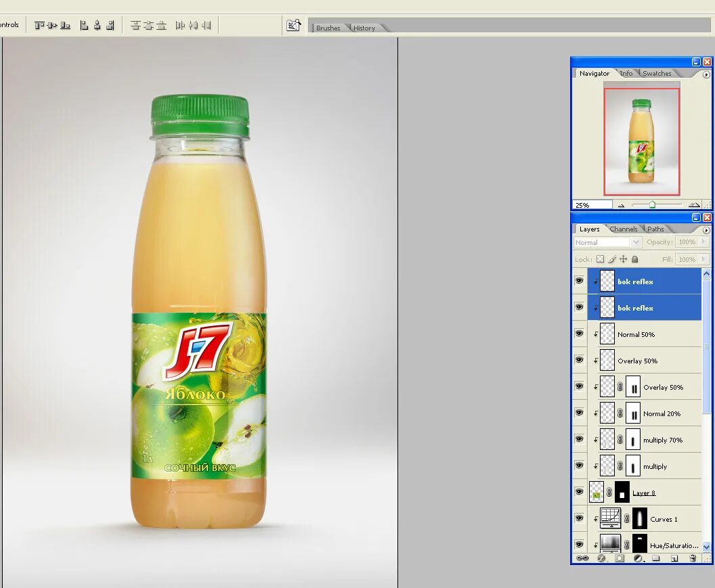Toggle Lock transparent pixels

coord(600,259)
